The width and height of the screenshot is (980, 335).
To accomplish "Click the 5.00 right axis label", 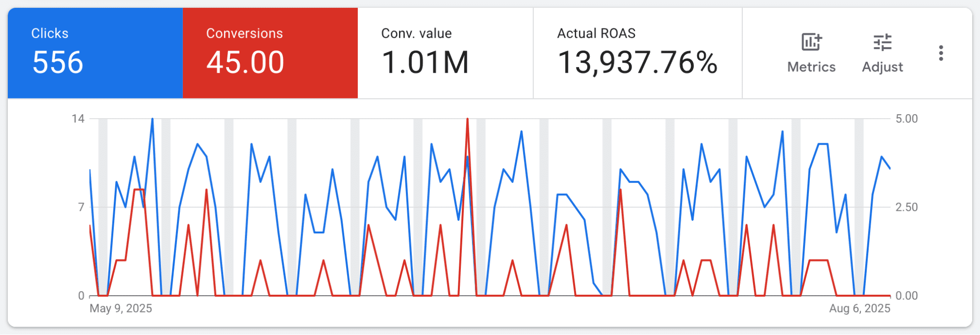I will click(x=906, y=119).
